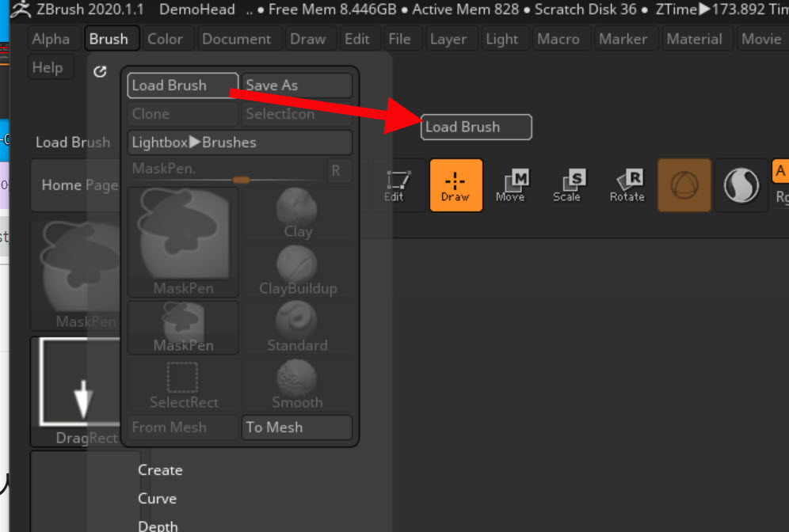Screen dimensions: 789x532
Task: Select the Standard brush icon
Action: coord(297,327)
